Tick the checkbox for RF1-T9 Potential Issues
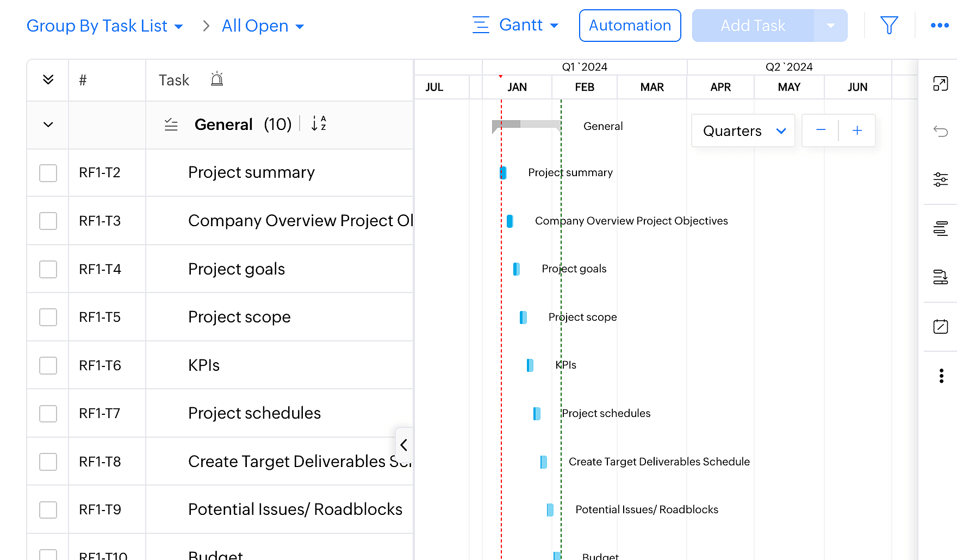The height and width of the screenshot is (560, 957). (48, 510)
